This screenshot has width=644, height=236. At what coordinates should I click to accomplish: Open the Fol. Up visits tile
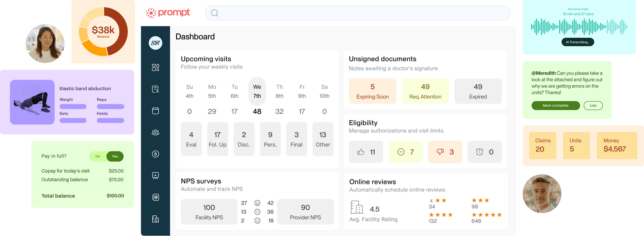(x=217, y=139)
